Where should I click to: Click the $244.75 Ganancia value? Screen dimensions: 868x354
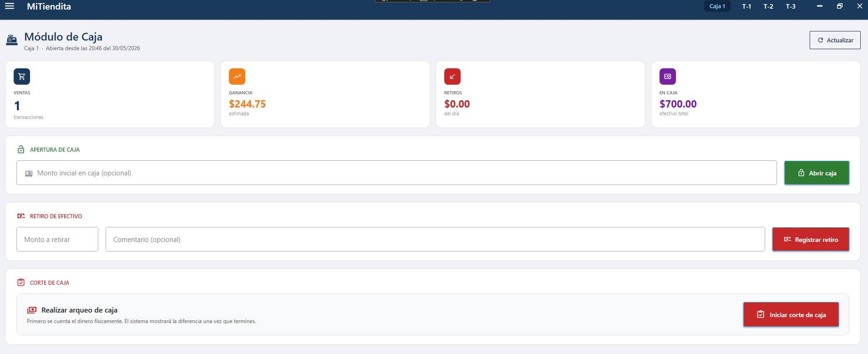(247, 104)
